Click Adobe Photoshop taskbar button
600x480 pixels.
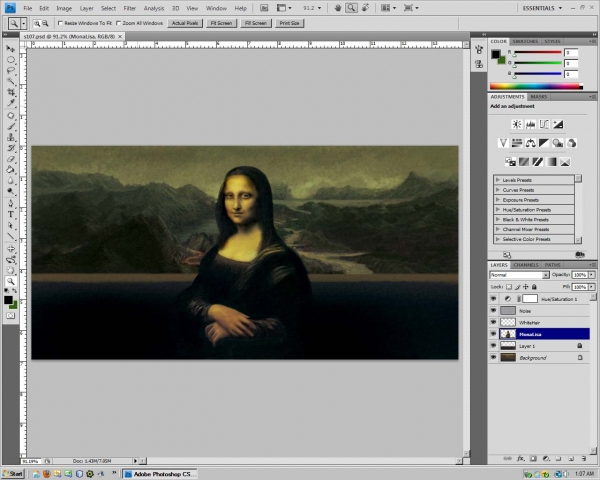click(x=160, y=474)
